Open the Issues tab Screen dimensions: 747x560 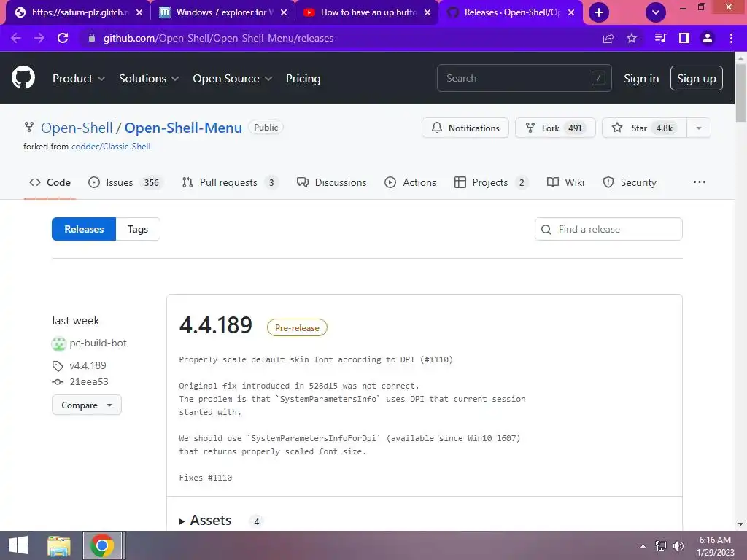click(125, 182)
